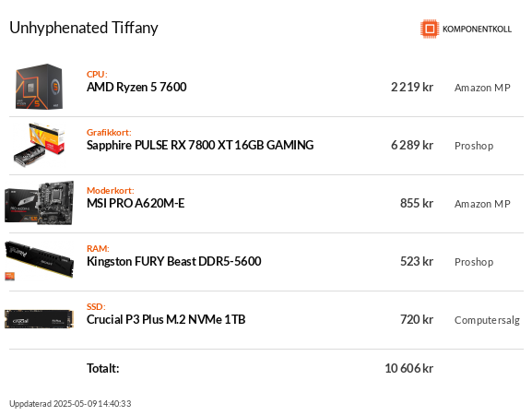Click the Computersalg store for the SSD
Viewport: 532px width, 416px height.
(x=487, y=320)
